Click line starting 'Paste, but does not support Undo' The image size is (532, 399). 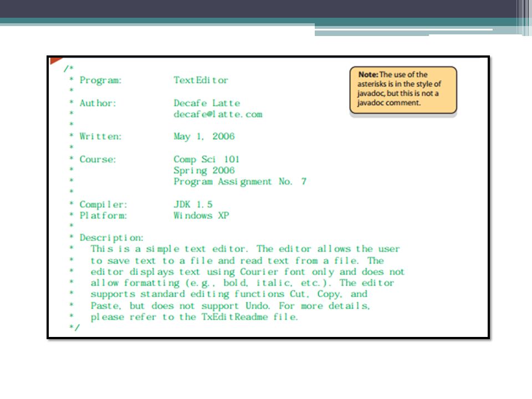[231, 306]
